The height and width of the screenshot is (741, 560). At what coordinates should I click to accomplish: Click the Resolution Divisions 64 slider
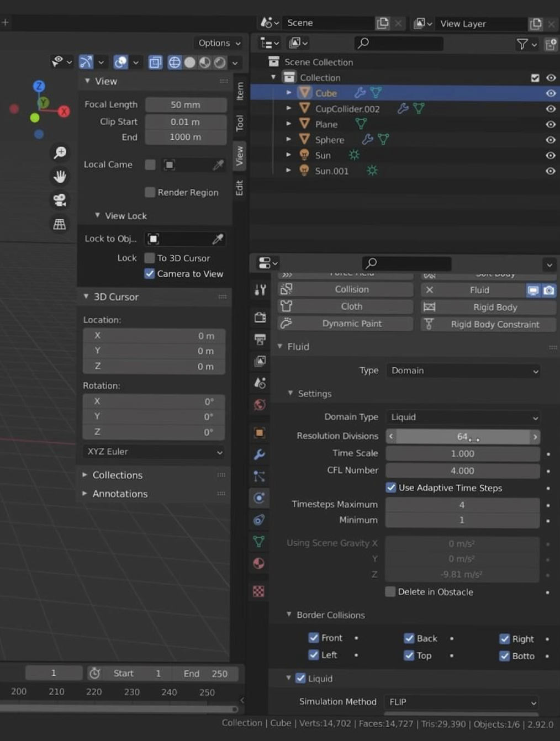463,437
